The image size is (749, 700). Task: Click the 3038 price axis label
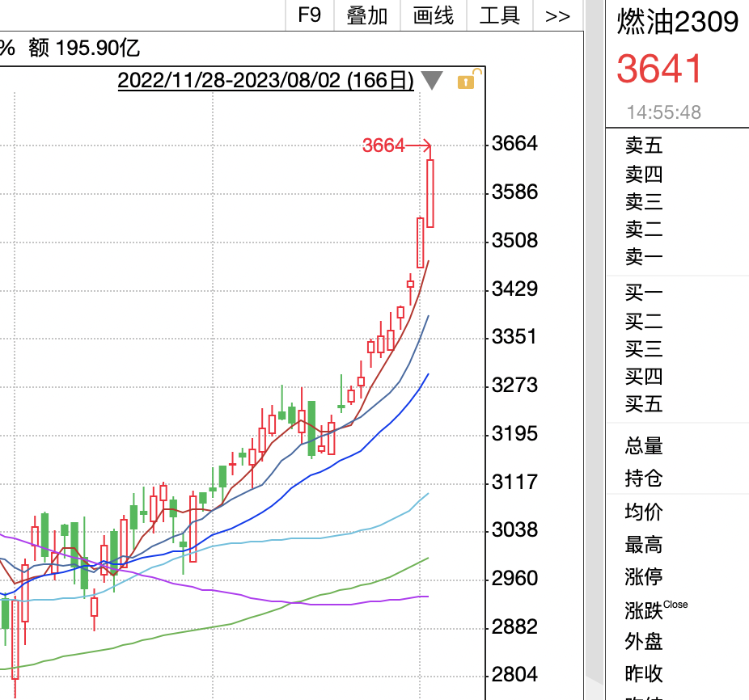click(x=514, y=529)
